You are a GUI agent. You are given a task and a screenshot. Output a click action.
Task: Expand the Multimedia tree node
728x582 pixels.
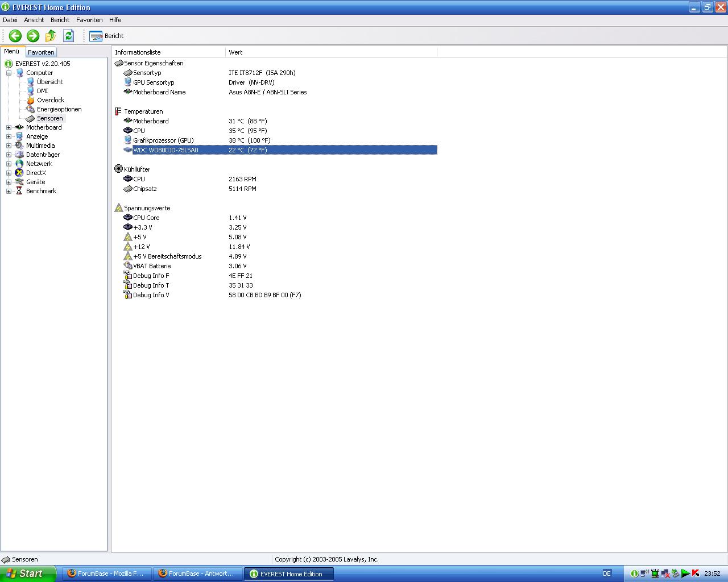pyautogui.click(x=9, y=145)
